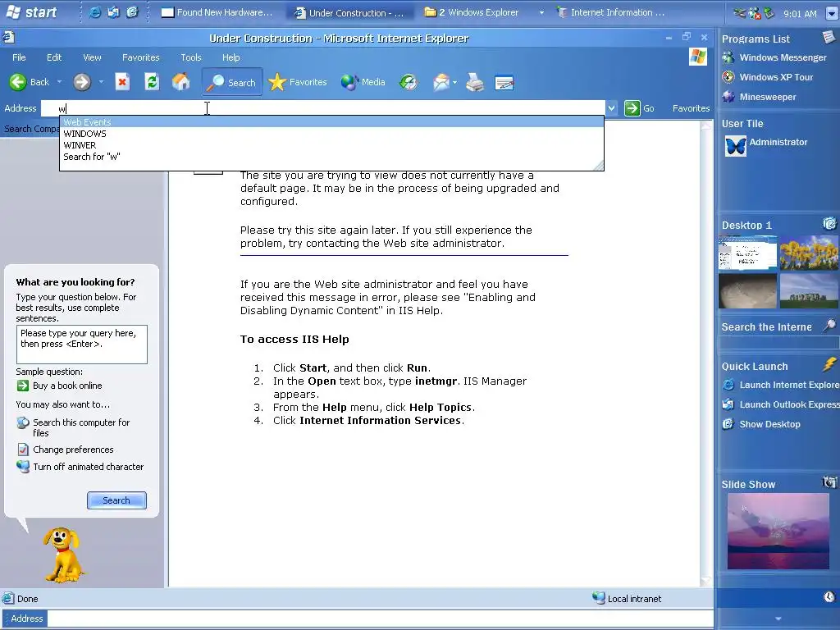Open the Favorites star toolbar button

(298, 83)
